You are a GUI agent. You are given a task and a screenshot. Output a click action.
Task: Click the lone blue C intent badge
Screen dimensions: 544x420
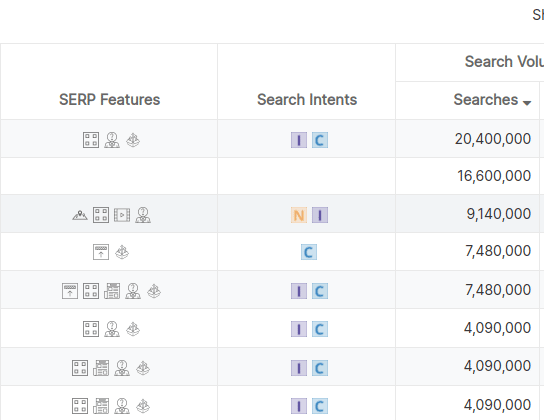coord(309,252)
